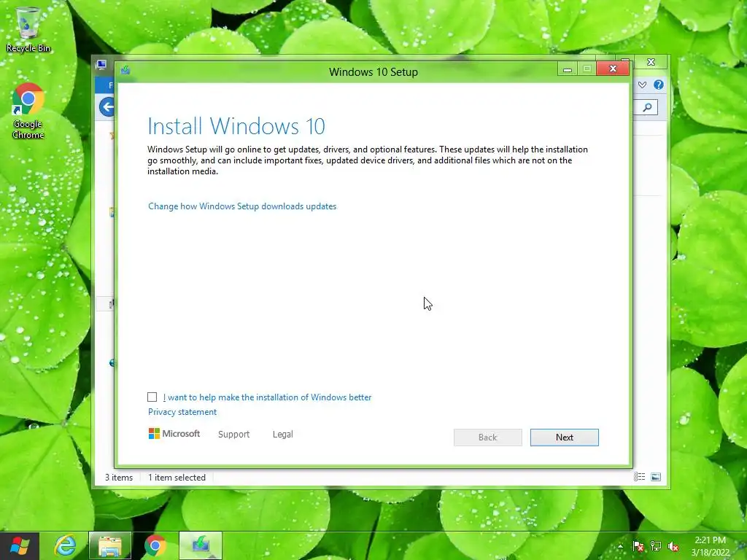This screenshot has height=560, width=747.
Task: Click the Next button
Action: click(565, 437)
